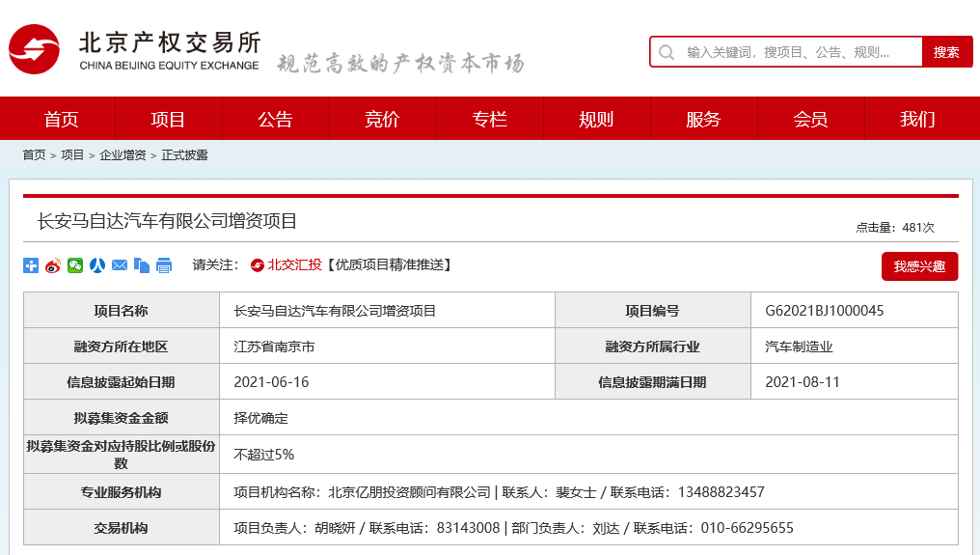Open the 我们 navigation tab

(x=917, y=119)
